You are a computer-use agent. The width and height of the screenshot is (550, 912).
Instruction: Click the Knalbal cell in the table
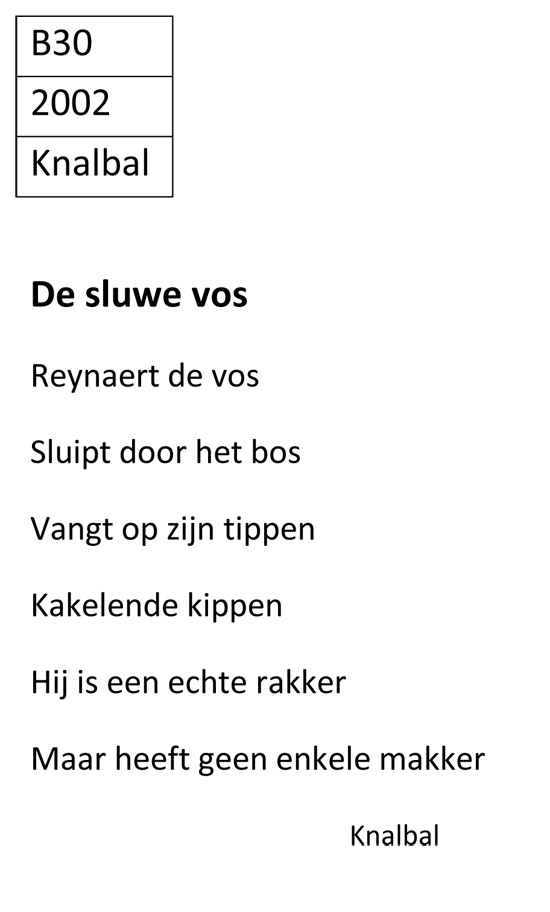pyautogui.click(x=94, y=167)
